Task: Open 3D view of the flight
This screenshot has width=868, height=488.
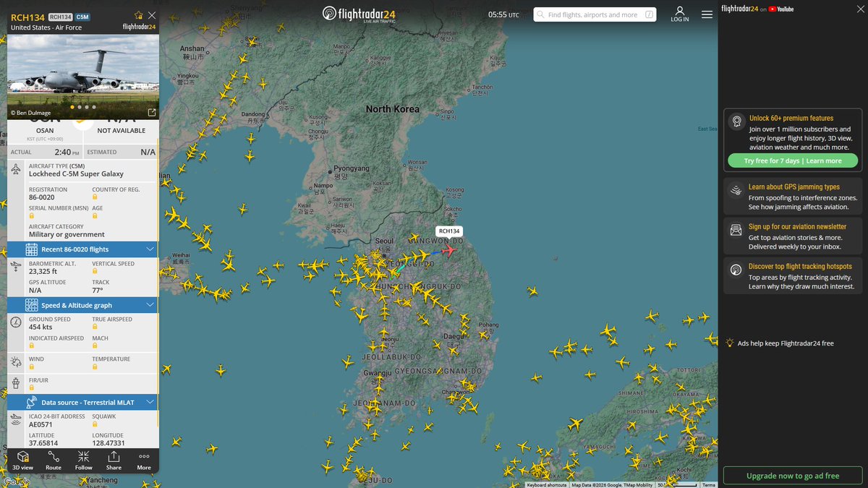Action: [23, 461]
